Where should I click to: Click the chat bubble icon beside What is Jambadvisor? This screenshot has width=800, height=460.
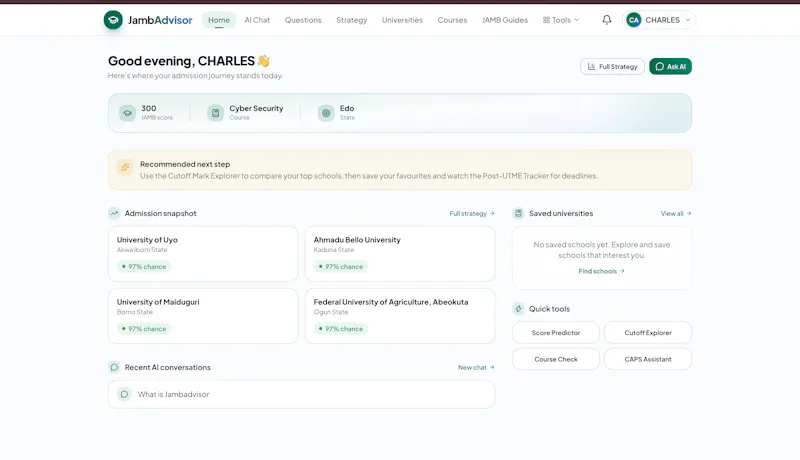coord(124,394)
